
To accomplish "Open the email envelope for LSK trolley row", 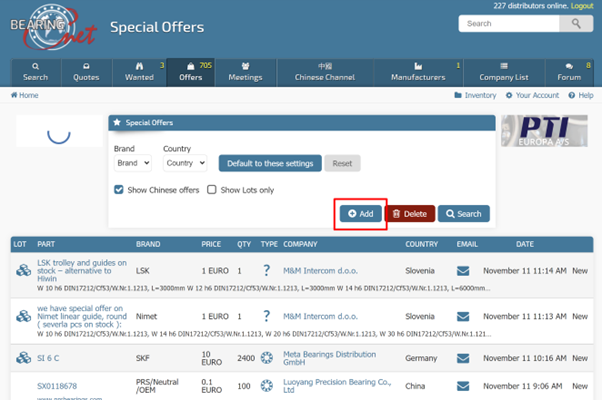I will click(463, 271).
